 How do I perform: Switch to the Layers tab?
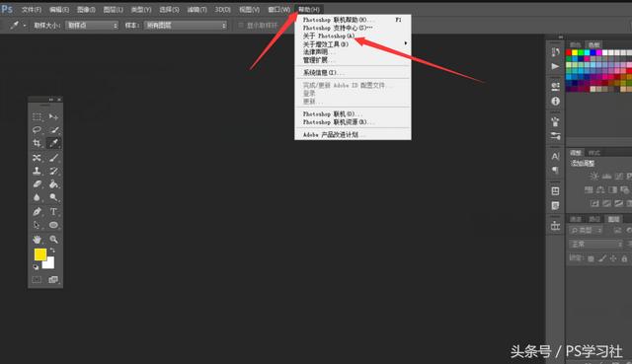[x=613, y=219]
